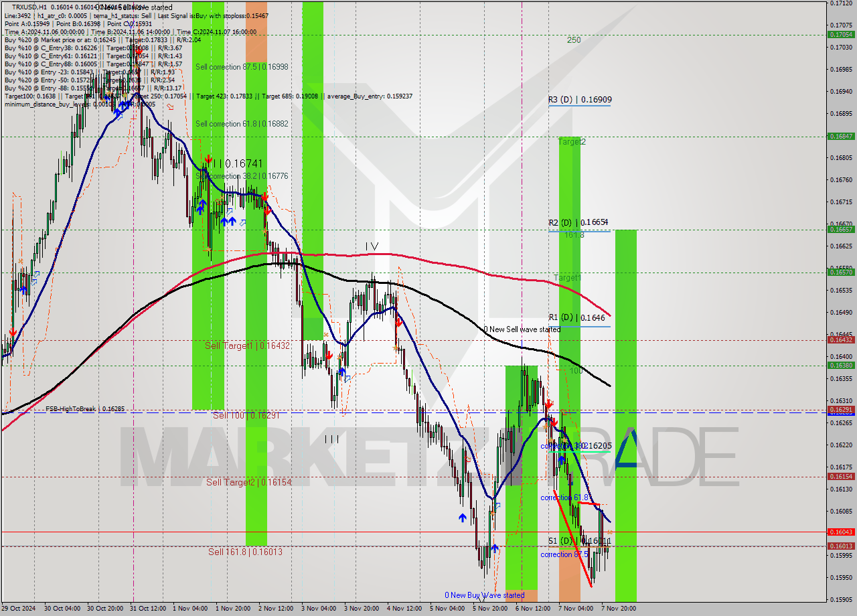The width and height of the screenshot is (857, 616).
Task: Click the 'Target1' label near red average
Action: coord(567,278)
